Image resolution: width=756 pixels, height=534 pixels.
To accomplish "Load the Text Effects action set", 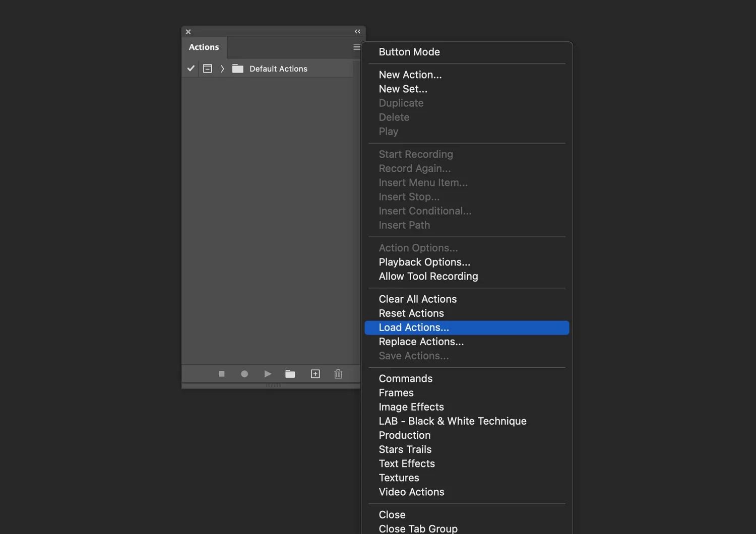I will pos(467,463).
